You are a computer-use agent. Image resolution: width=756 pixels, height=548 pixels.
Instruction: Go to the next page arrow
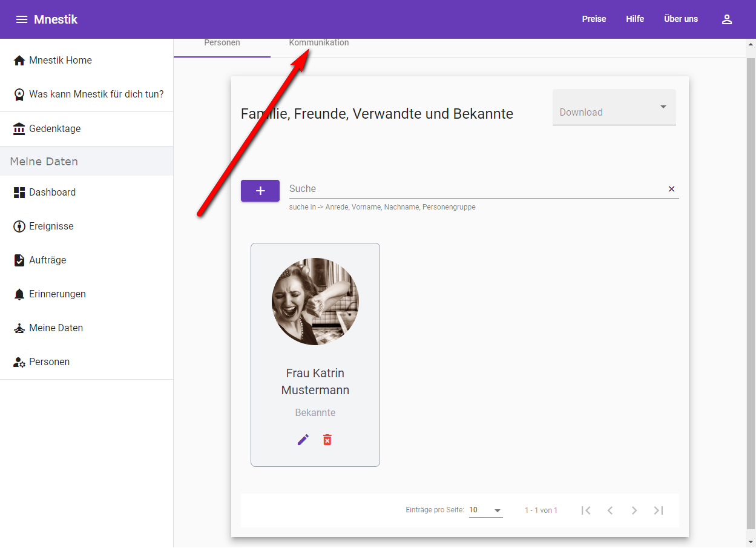coord(634,510)
